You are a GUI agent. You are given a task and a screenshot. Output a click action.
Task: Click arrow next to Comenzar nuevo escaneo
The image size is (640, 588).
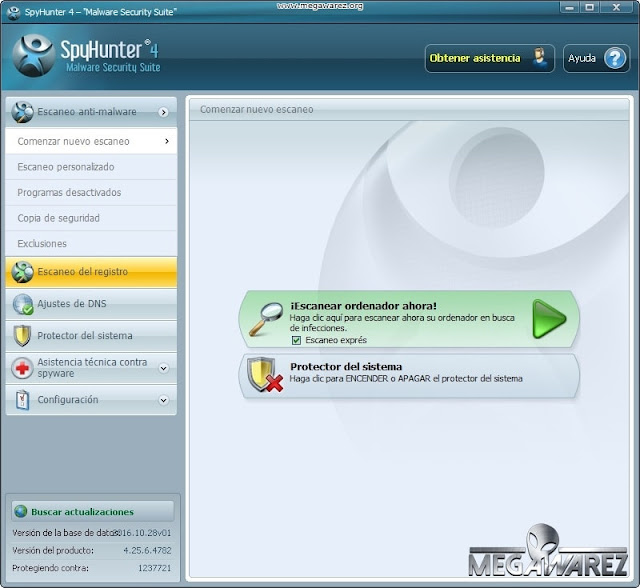coord(167,141)
